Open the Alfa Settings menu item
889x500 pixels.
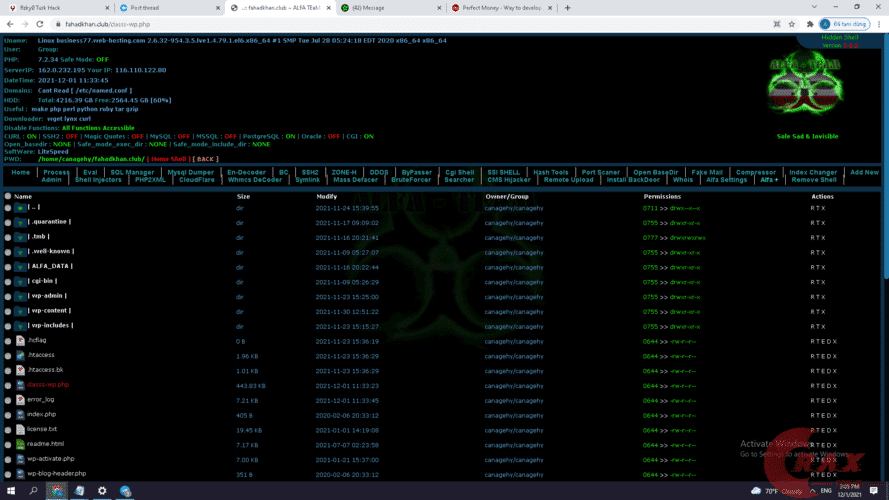[x=726, y=180]
